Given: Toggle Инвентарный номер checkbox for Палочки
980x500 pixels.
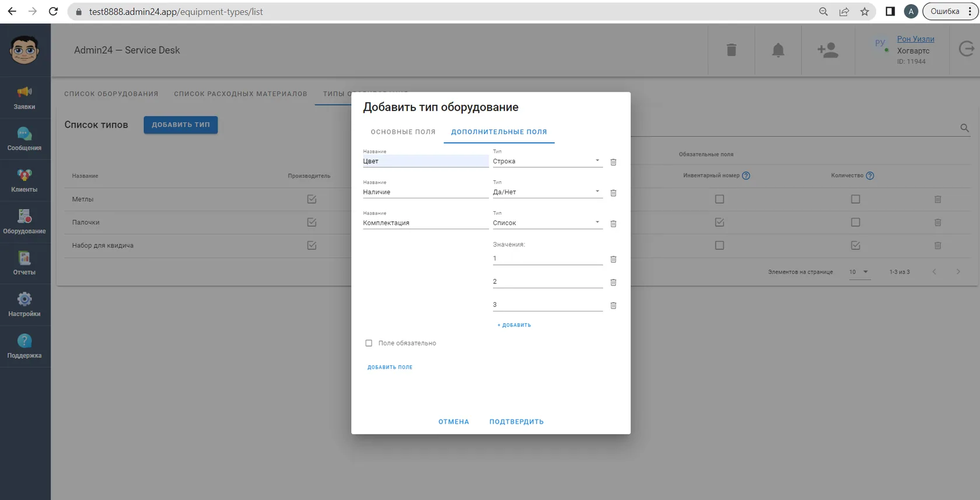Looking at the screenshot, I should (x=719, y=222).
